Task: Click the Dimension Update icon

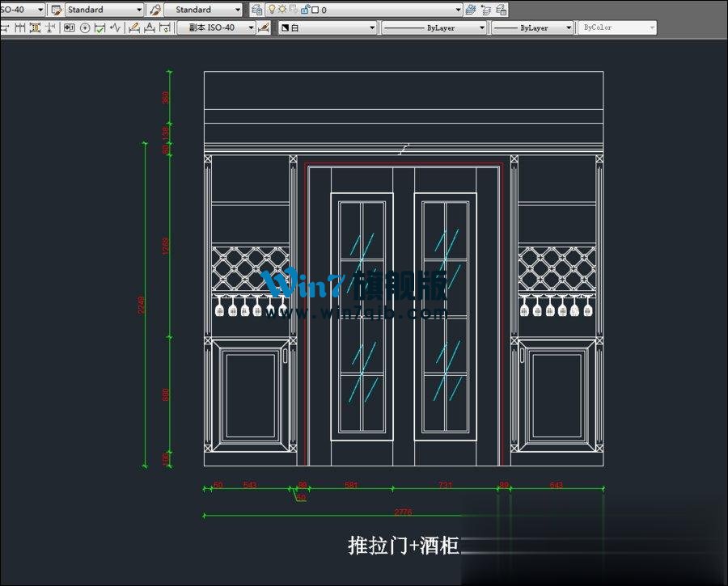Action: (x=165, y=27)
